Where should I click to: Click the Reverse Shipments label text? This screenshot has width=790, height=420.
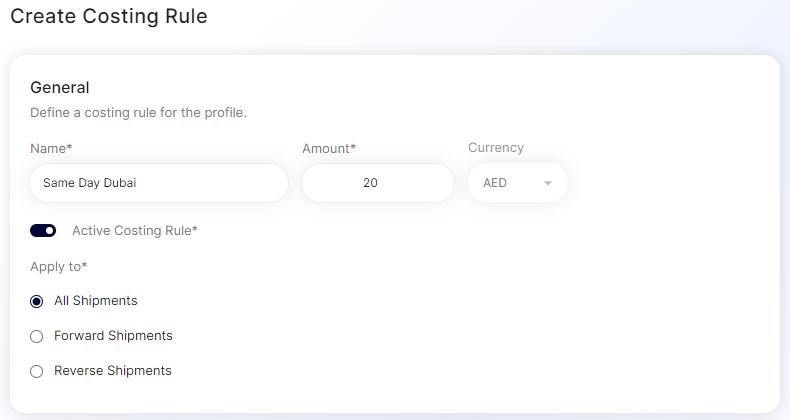point(113,370)
